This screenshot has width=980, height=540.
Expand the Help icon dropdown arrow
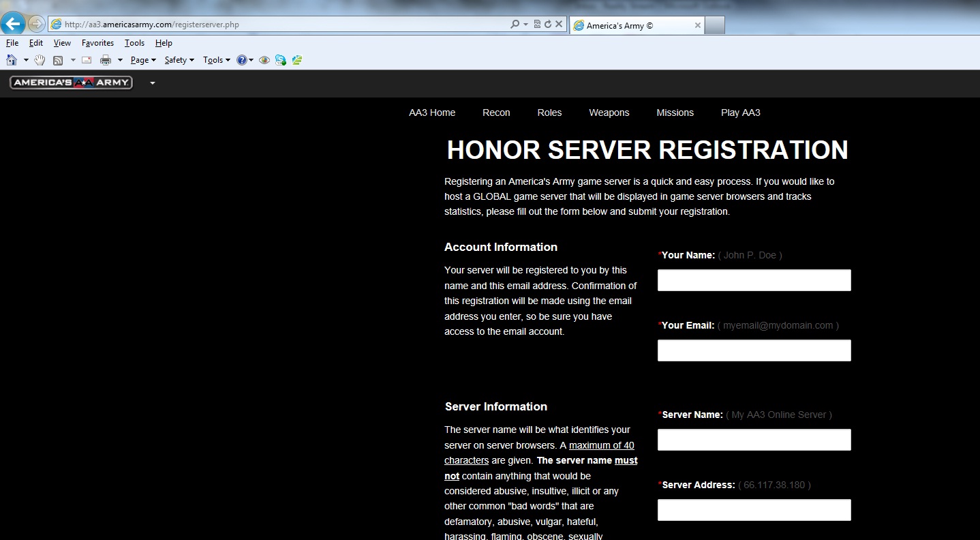coord(251,60)
